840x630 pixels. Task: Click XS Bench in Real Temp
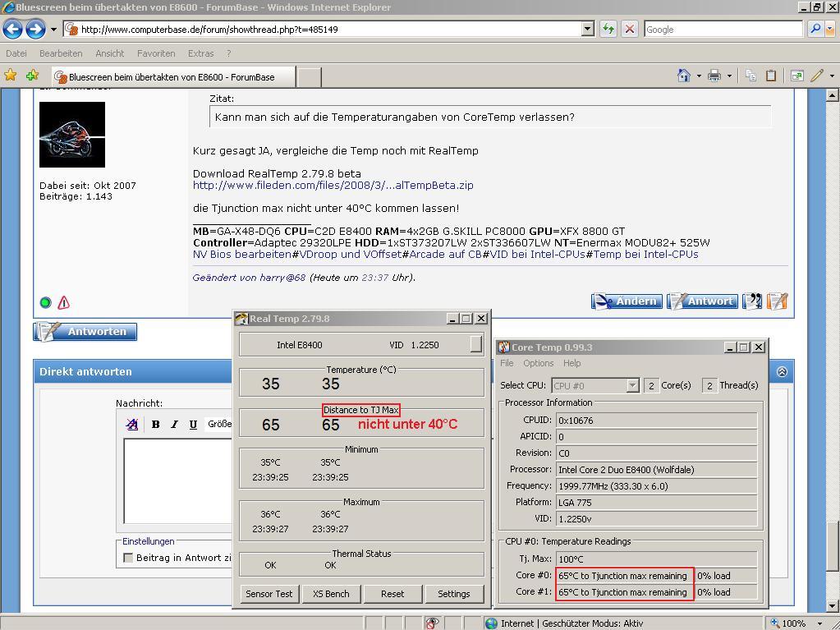pyautogui.click(x=331, y=594)
